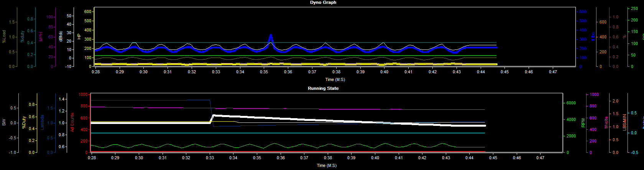
Task: Click the purple MPH axis label
Action: [41, 37]
